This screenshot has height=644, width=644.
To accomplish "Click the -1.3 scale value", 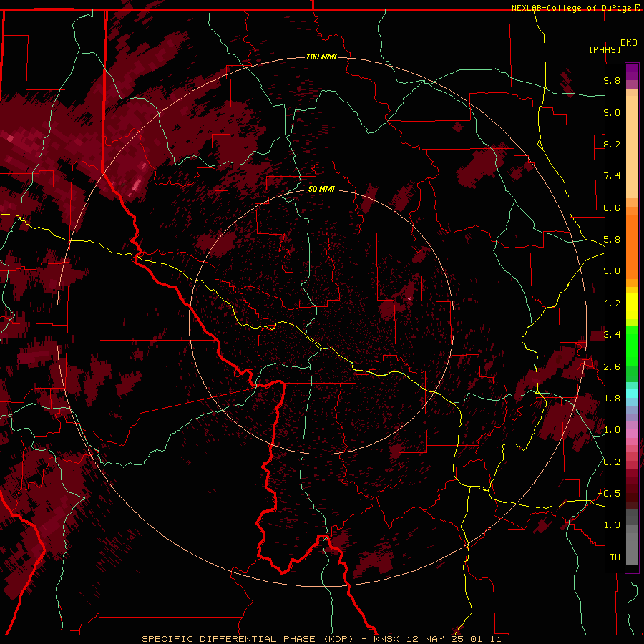I will tap(609, 525).
